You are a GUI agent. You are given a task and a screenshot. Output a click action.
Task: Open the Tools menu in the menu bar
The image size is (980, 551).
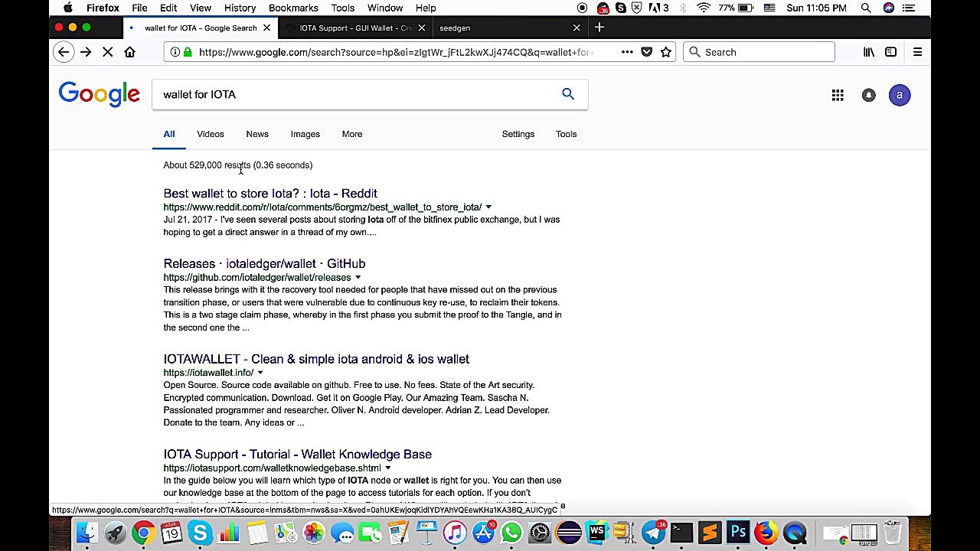pos(342,8)
